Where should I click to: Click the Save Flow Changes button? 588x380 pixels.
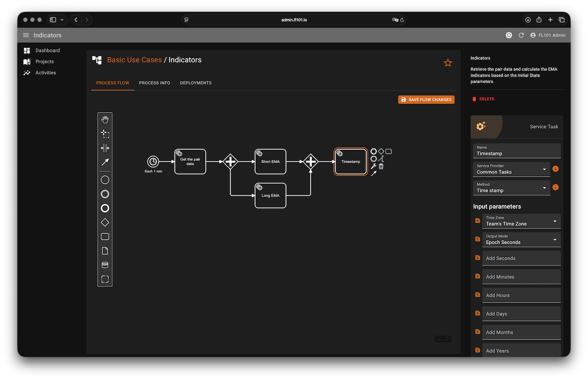pos(426,100)
